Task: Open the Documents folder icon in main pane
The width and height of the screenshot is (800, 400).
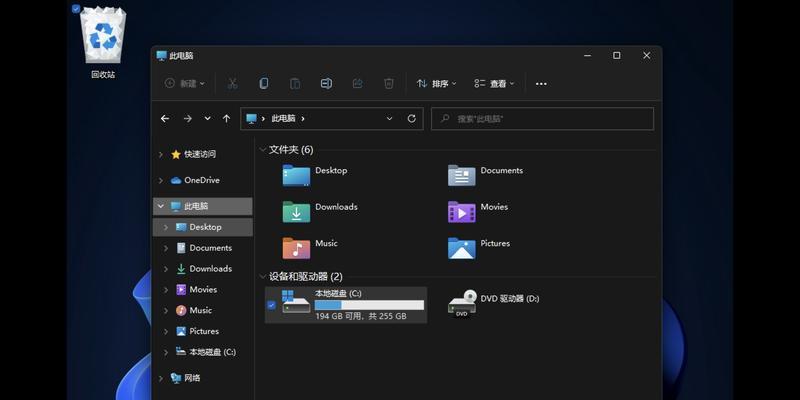Action: [462, 175]
